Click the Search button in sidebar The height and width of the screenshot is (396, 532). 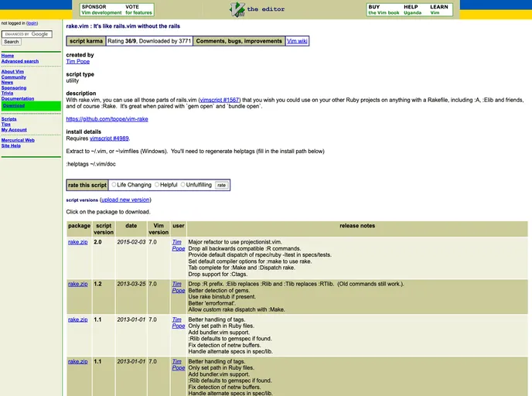click(12, 42)
